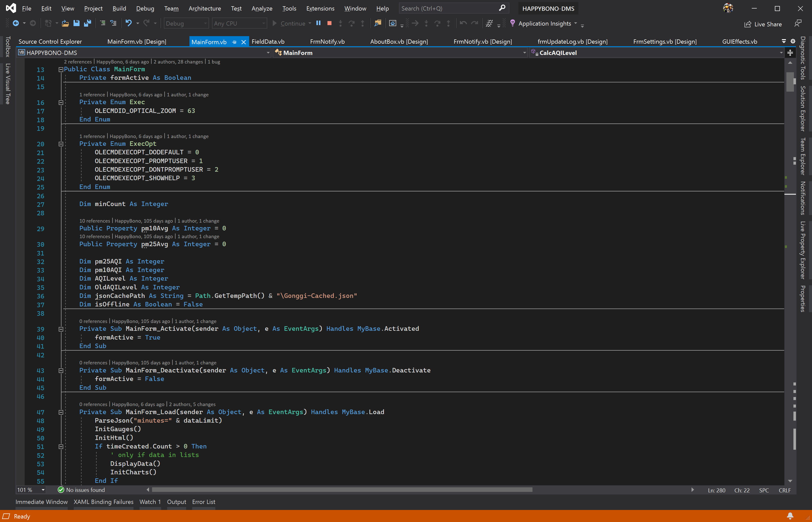This screenshot has width=812, height=522.
Task: Collapse the Enum ExecOpt block
Action: click(61, 144)
